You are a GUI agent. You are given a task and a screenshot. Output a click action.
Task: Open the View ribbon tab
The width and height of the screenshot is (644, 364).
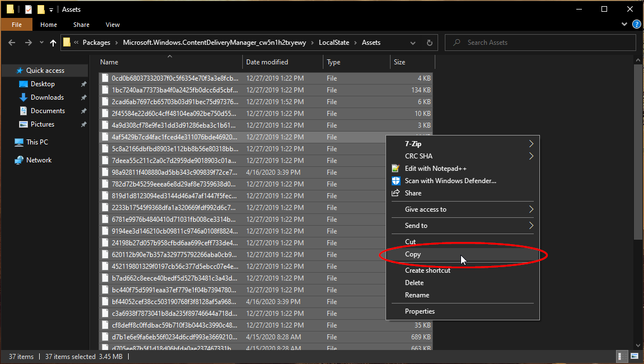[x=112, y=25]
